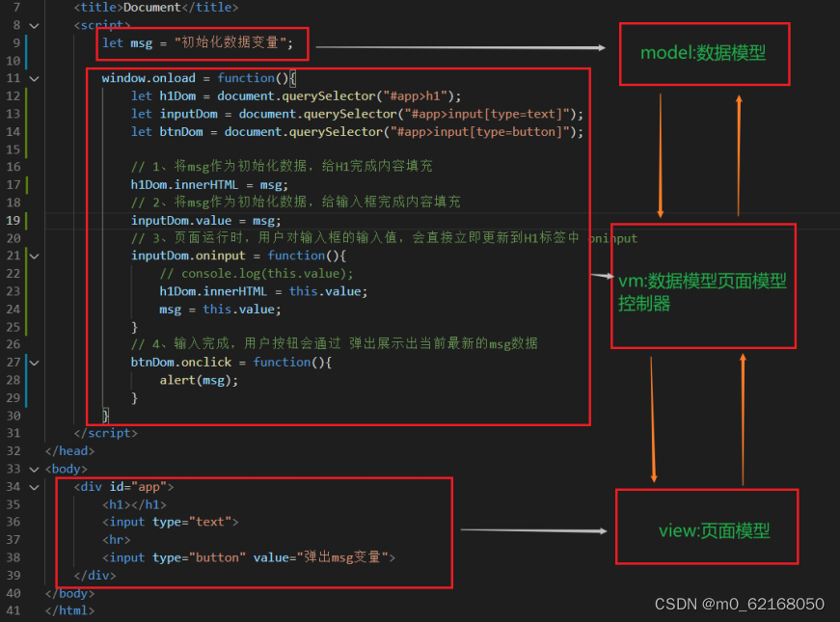Click the div id="app" opening tag
Screen dimensions: 840x622
coord(123,486)
